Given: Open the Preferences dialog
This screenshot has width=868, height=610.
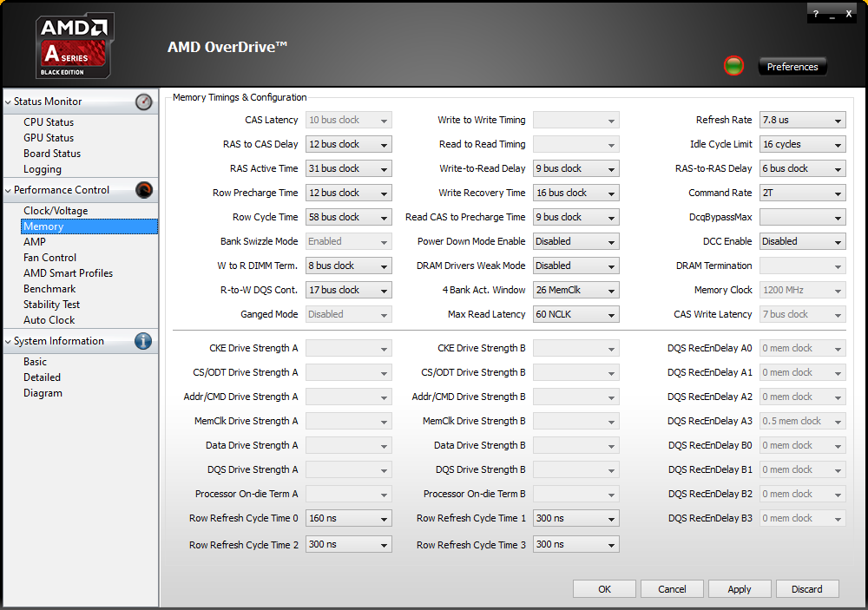Looking at the screenshot, I should (792, 66).
